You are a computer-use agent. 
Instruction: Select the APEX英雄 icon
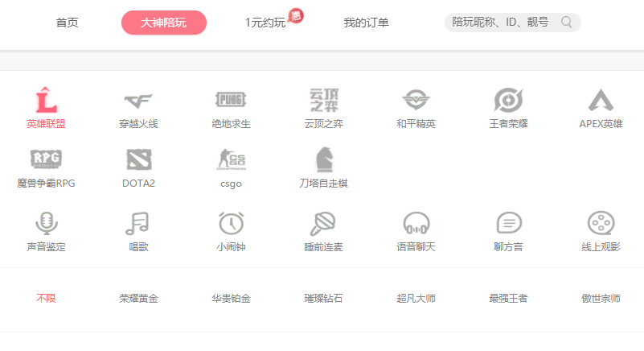pyautogui.click(x=601, y=101)
